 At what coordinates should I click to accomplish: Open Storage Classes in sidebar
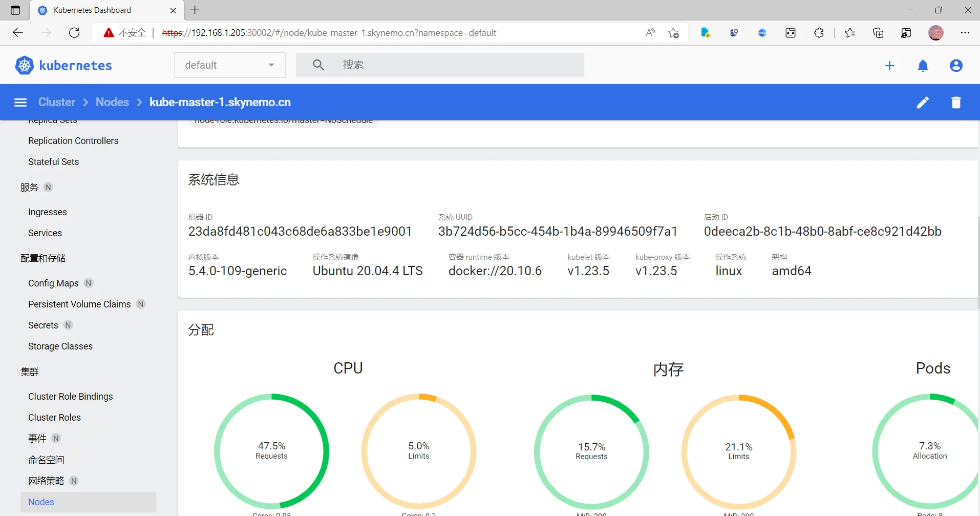[60, 346]
